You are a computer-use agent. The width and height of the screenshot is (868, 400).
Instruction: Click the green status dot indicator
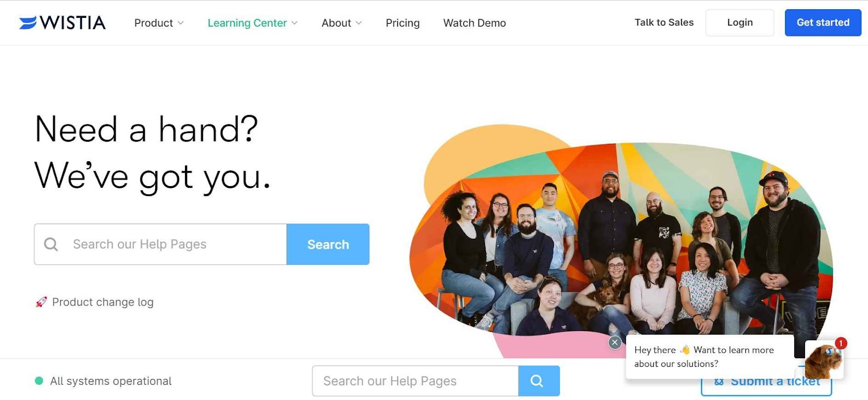[x=39, y=381]
